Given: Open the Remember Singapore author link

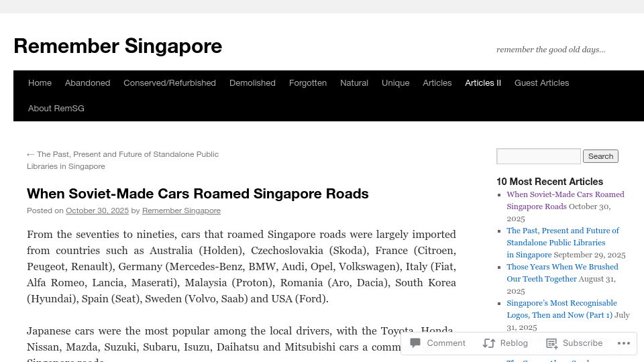Looking at the screenshot, I should click(181, 210).
